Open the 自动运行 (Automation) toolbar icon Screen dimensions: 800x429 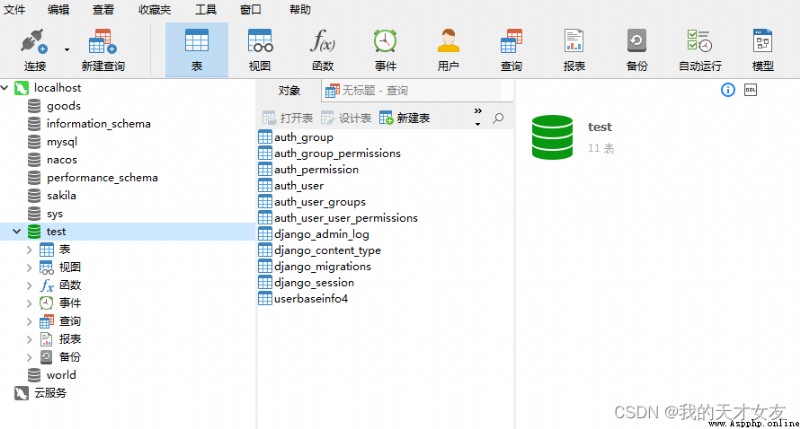tap(699, 49)
